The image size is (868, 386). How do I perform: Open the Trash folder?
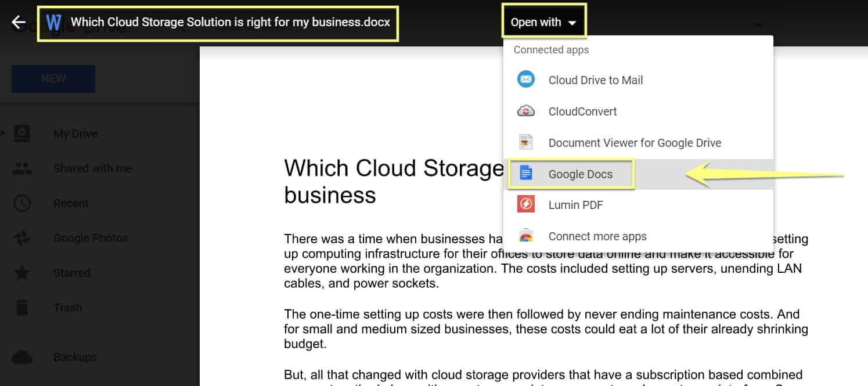click(x=68, y=308)
